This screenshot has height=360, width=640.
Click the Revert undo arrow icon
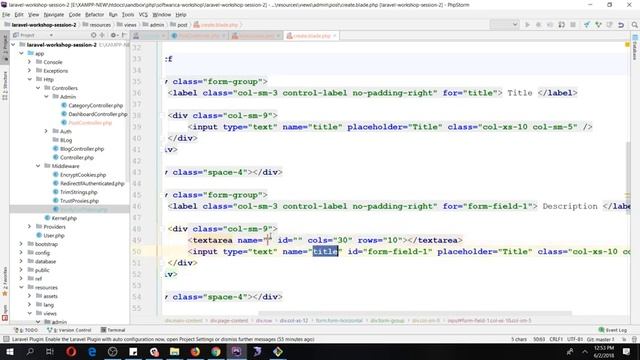[621, 25]
